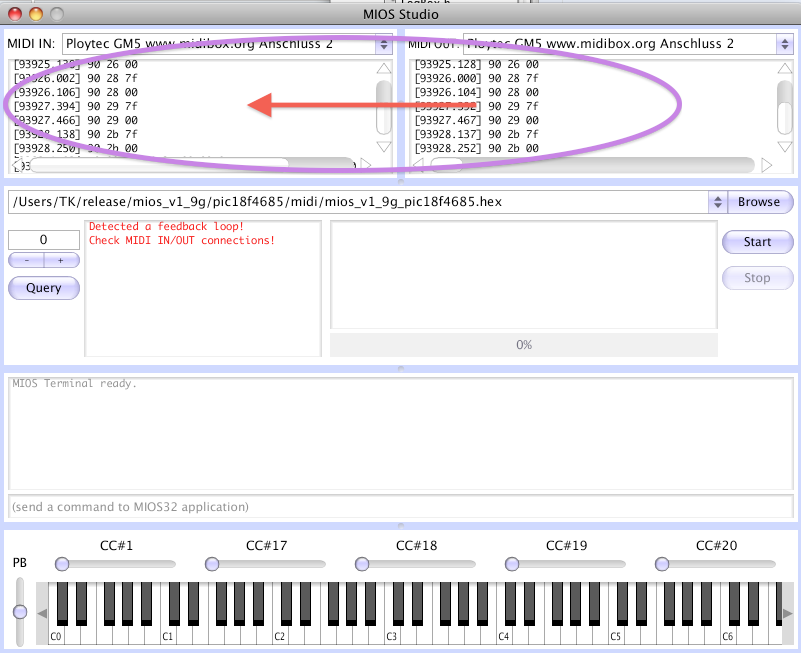The image size is (801, 653).
Task: Play the C6 key on the keyboard
Action: [727, 636]
